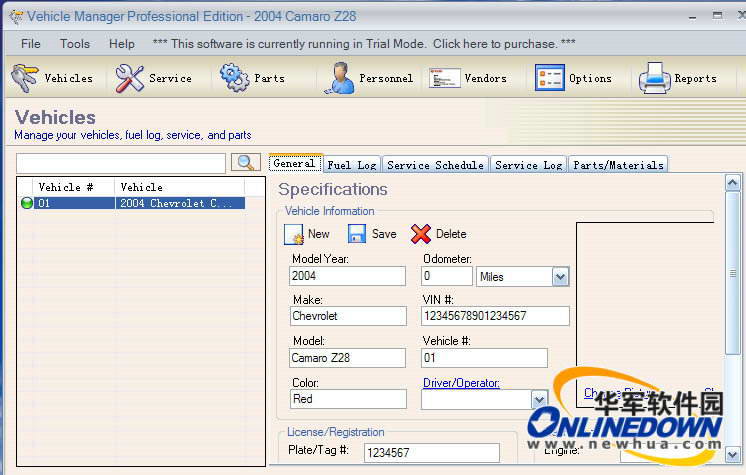Click the Vehicle # column header
746x475 pixels.
click(x=74, y=187)
